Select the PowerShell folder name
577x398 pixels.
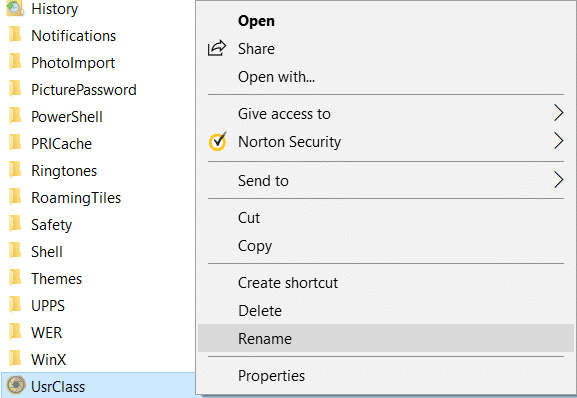click(67, 117)
